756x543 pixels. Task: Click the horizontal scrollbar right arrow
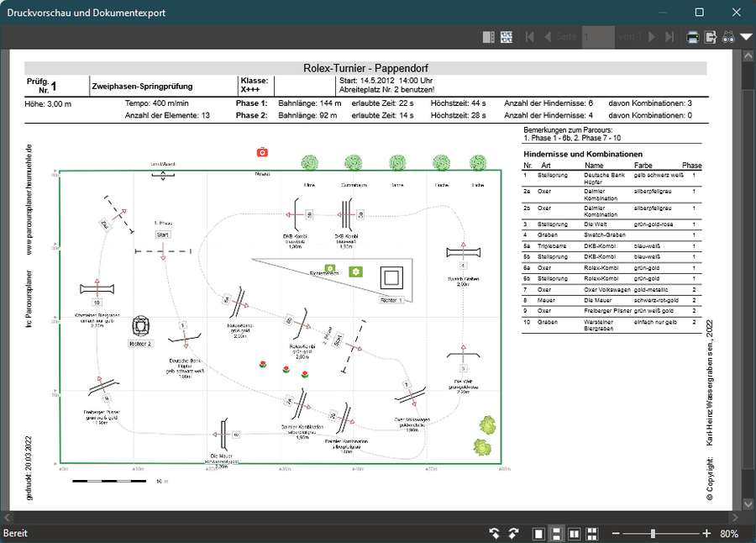[x=735, y=518]
